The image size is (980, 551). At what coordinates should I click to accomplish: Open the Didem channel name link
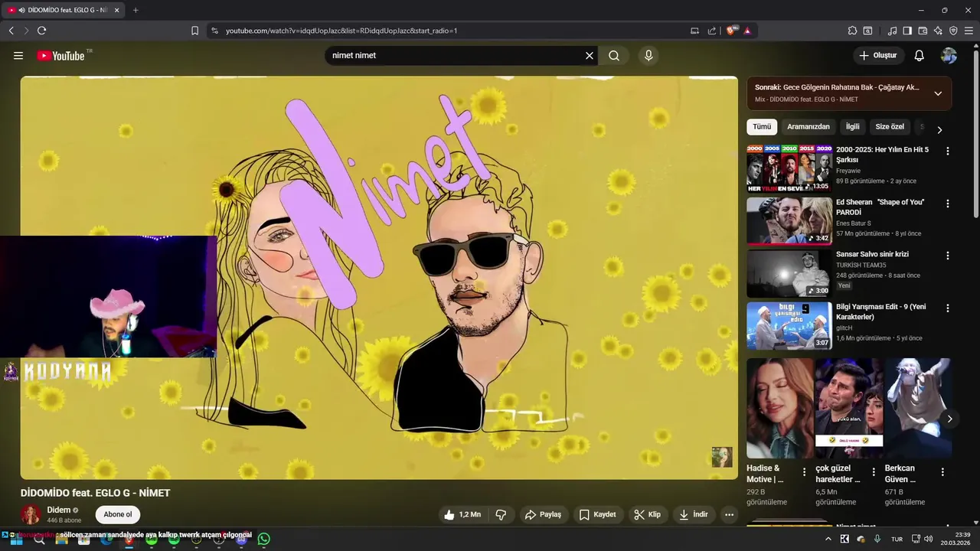click(59, 510)
